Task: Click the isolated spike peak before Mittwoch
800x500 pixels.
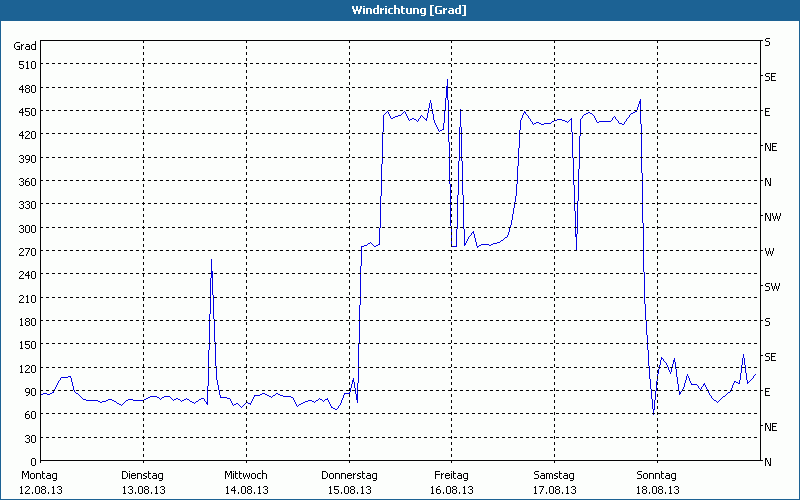Action: [x=211, y=260]
